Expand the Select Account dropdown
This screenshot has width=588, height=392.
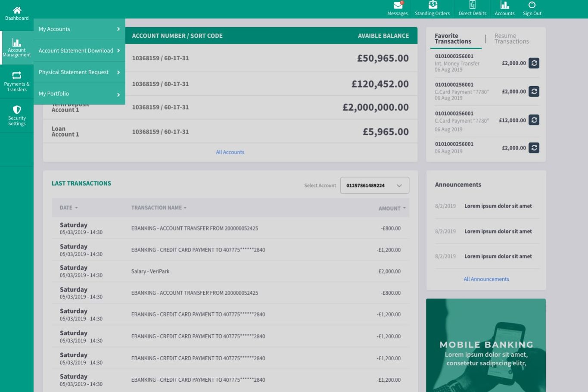pyautogui.click(x=374, y=186)
